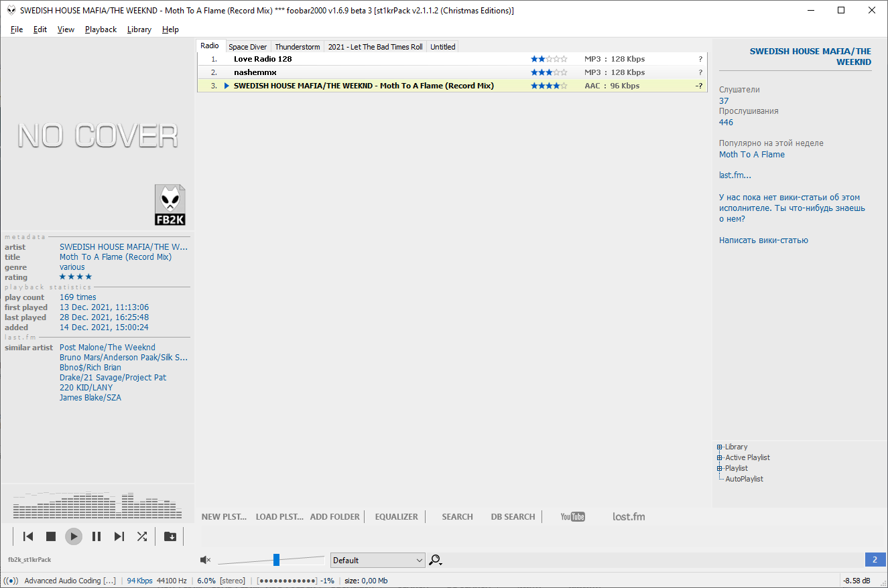The width and height of the screenshot is (888, 588).
Task: Skip to the next track
Action: pos(119,536)
